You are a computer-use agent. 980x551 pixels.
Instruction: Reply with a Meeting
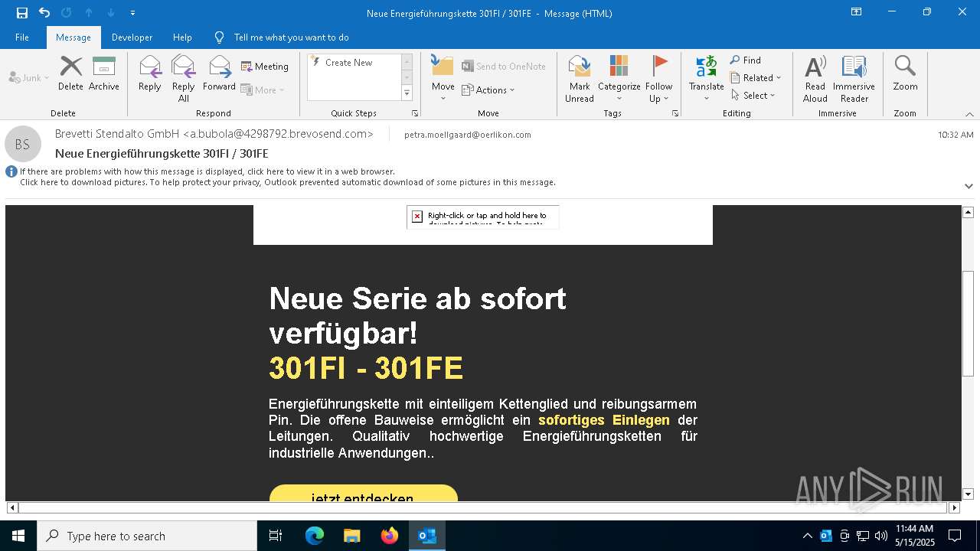(x=265, y=67)
